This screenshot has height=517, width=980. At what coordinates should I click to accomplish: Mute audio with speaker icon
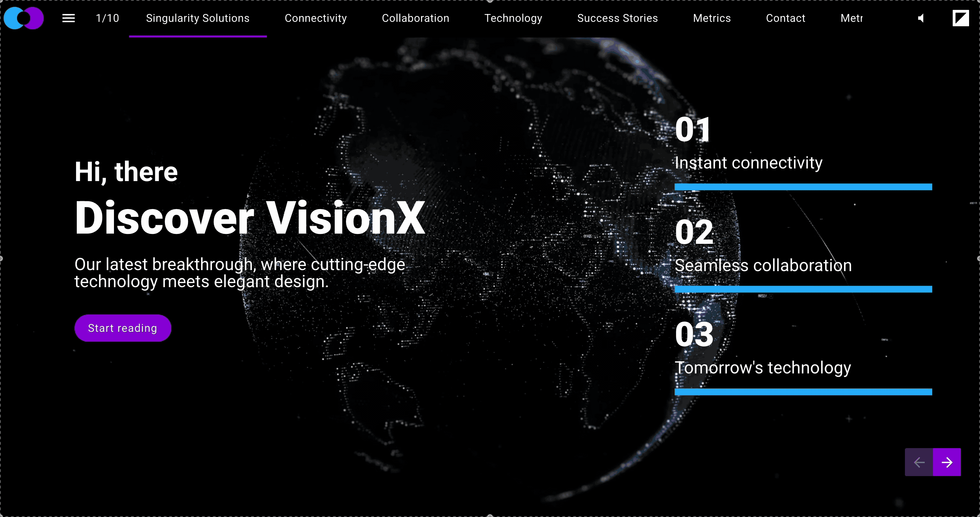[921, 18]
